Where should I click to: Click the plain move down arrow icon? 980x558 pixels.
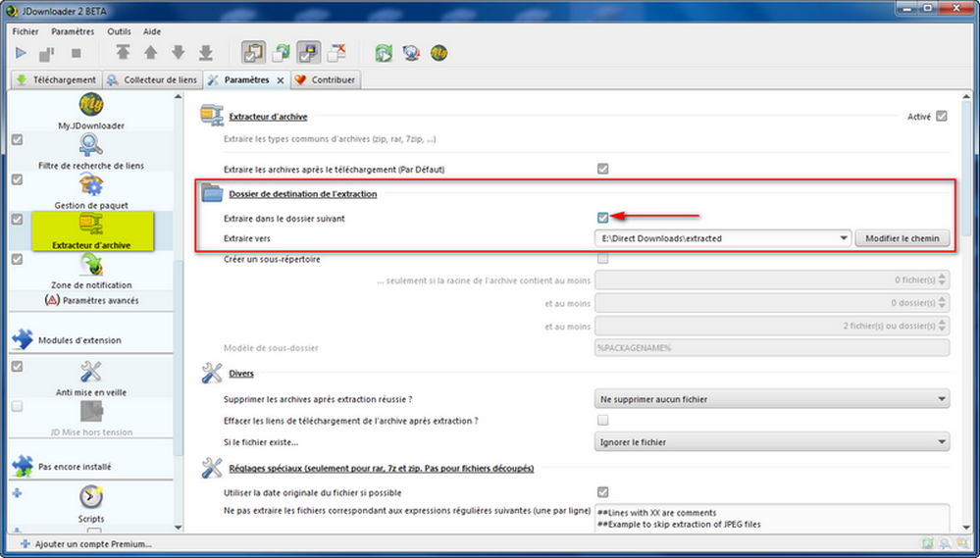click(179, 53)
